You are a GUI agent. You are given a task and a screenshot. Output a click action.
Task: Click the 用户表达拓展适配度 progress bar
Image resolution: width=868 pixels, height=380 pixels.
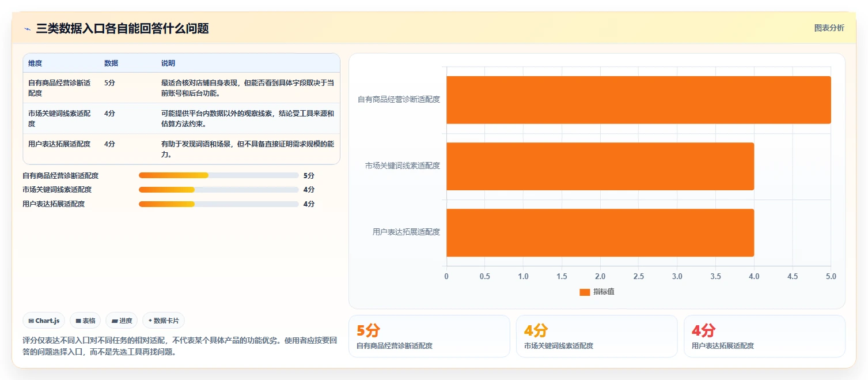219,204
